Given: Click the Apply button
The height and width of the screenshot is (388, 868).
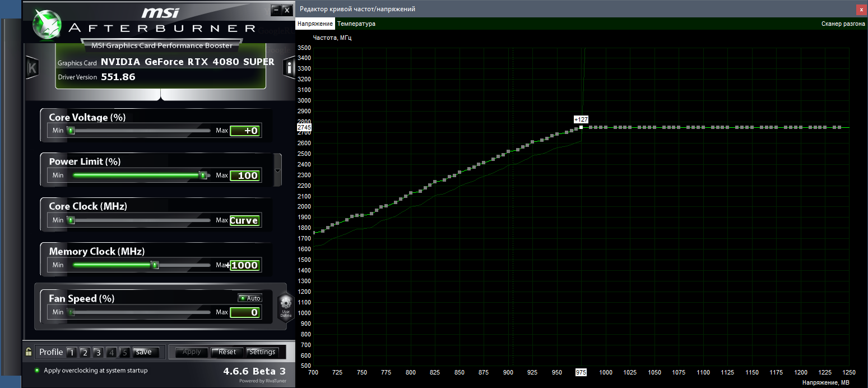Looking at the screenshot, I should pos(192,352).
